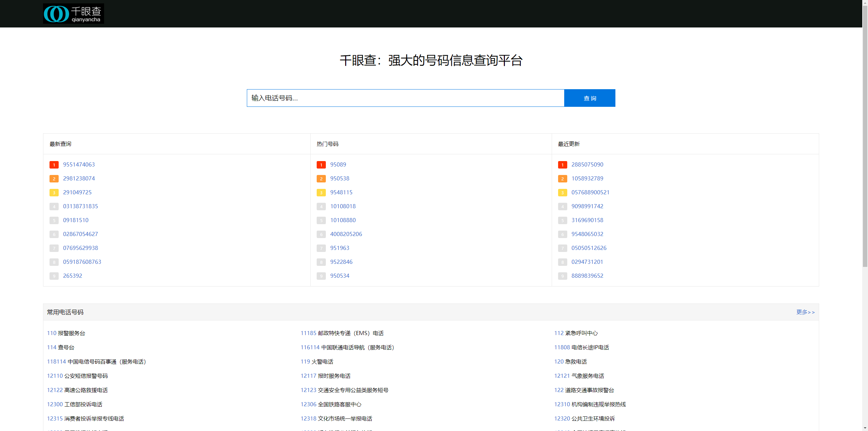This screenshot has height=431, width=868.
Task: Click hotline 950538 in 热门号码 list
Action: tap(340, 178)
